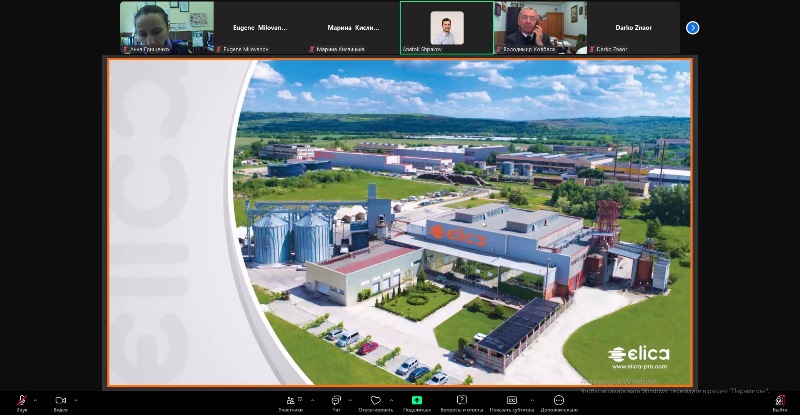Click the Выйти leave meeting icon
Viewport: 800px width, 415px height.
(780, 401)
